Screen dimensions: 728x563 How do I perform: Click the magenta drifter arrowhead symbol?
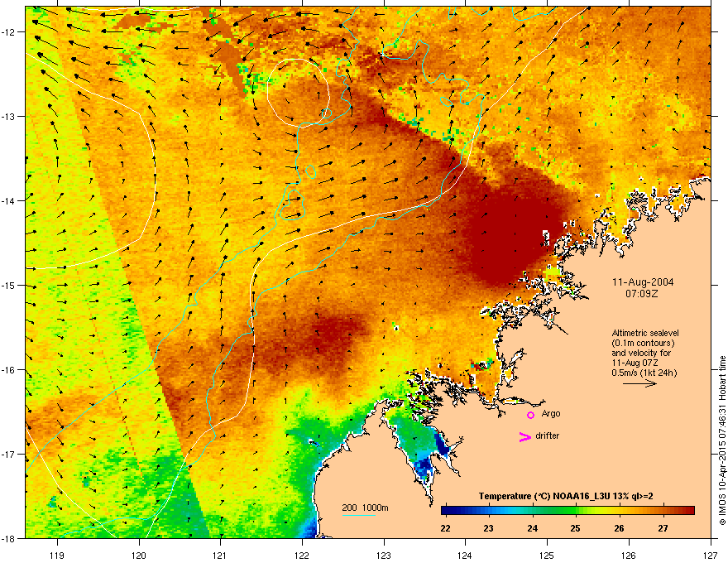524,436
